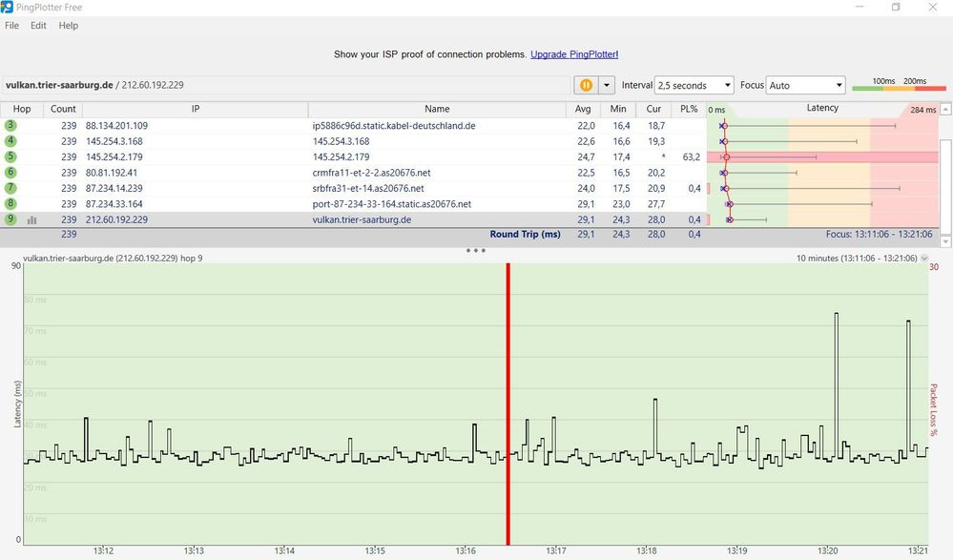Open the File menu
This screenshot has width=953, height=560.
click(10, 26)
